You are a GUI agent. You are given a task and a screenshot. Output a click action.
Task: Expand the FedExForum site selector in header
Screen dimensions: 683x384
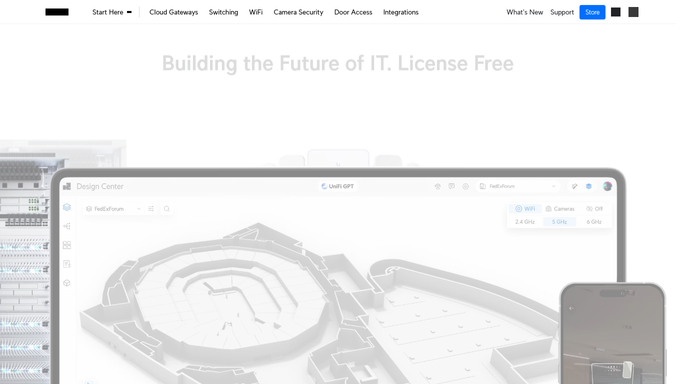pos(517,186)
